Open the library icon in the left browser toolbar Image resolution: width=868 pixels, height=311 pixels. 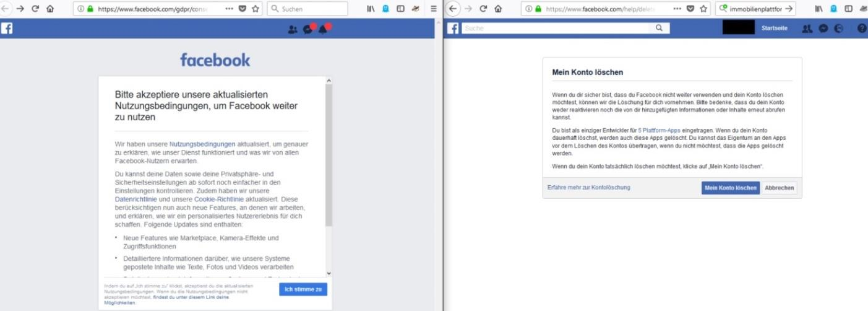[372, 9]
